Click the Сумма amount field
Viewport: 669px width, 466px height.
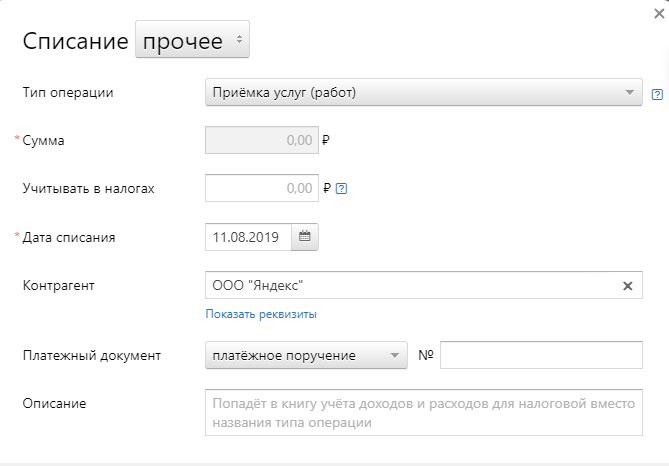(x=261, y=141)
